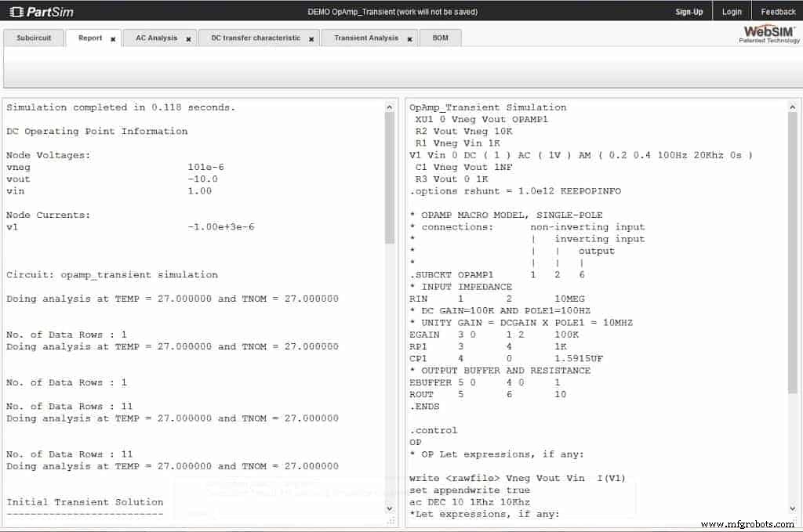Image resolution: width=803 pixels, height=532 pixels.
Task: Close the DC transfer characteristic tab
Action: [311, 37]
